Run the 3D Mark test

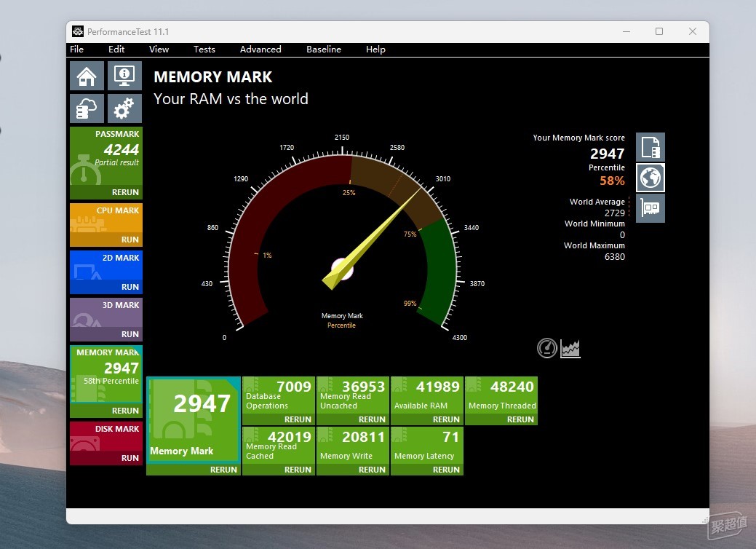tap(106, 333)
